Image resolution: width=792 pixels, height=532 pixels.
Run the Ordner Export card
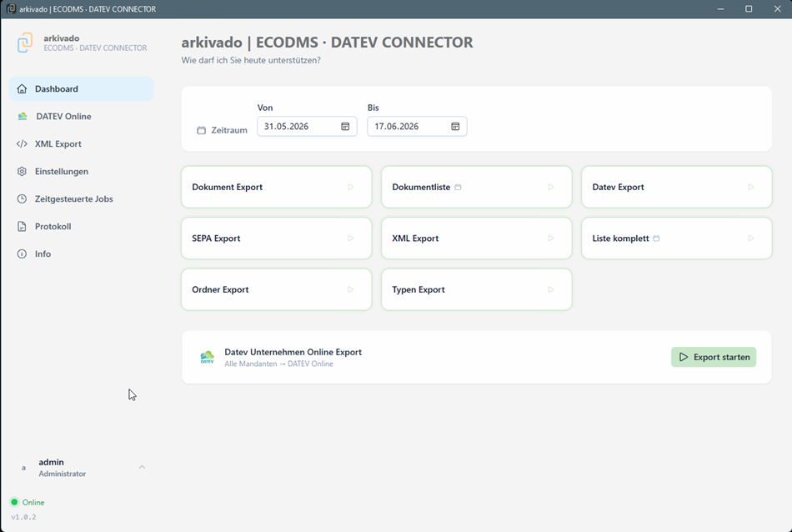[276, 289]
